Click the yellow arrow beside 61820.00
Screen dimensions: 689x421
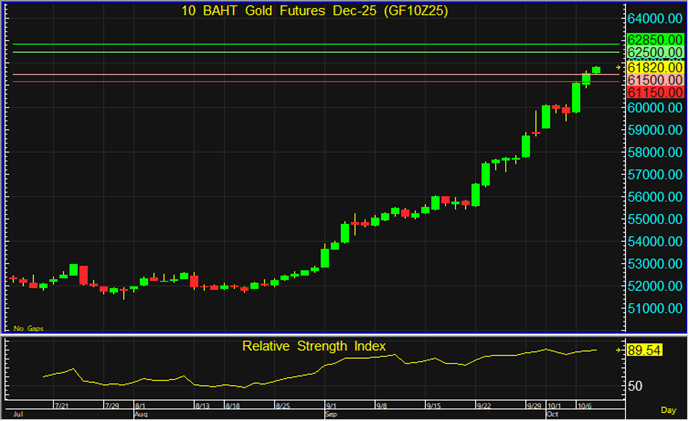click(x=618, y=67)
